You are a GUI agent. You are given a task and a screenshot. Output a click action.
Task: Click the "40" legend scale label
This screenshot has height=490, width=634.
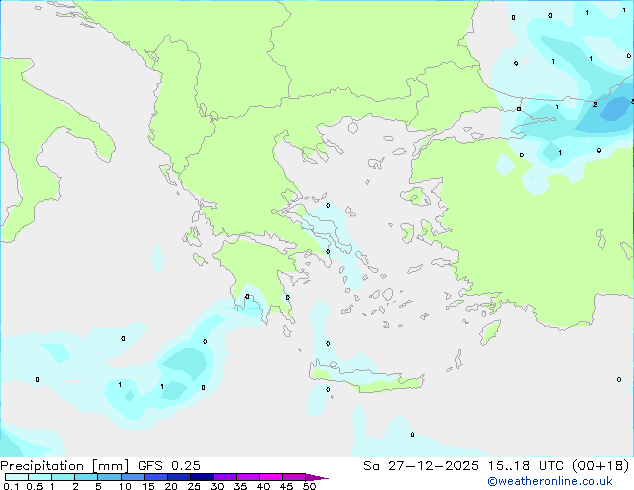[263, 486]
